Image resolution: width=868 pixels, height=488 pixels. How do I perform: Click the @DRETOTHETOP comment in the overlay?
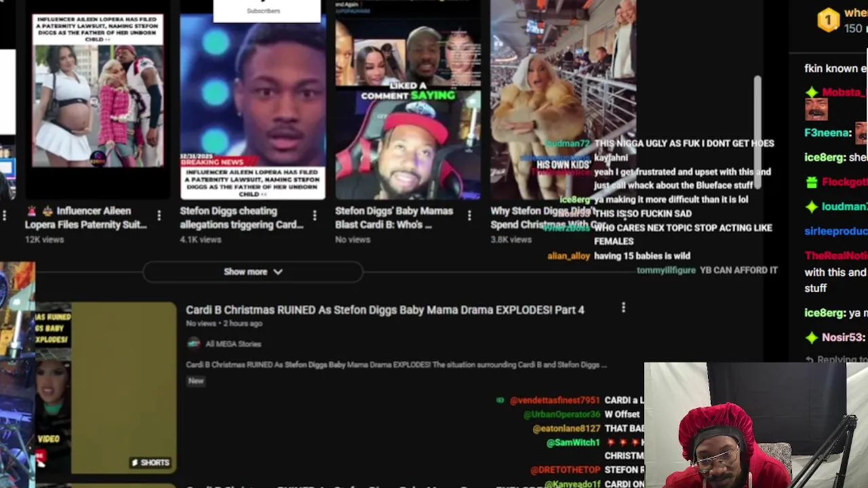(x=587, y=470)
